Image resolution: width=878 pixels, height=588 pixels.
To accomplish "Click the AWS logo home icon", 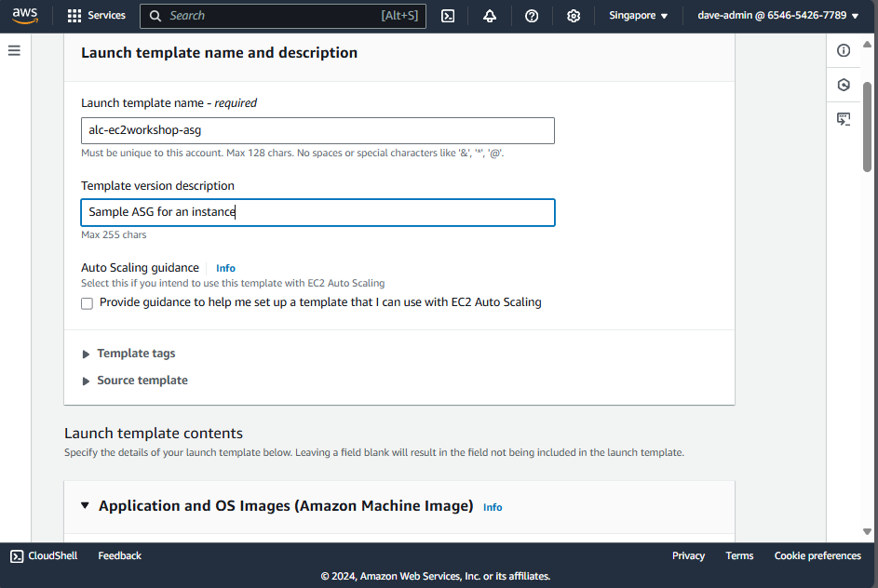I will click(25, 16).
